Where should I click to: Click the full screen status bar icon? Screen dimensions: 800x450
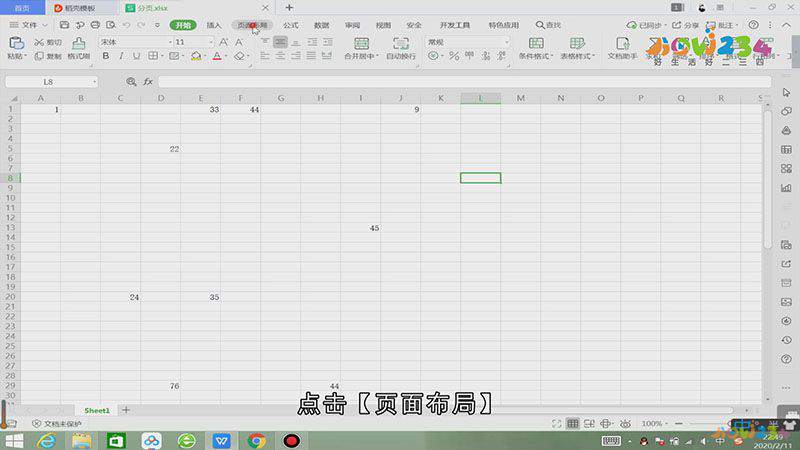click(x=557, y=423)
